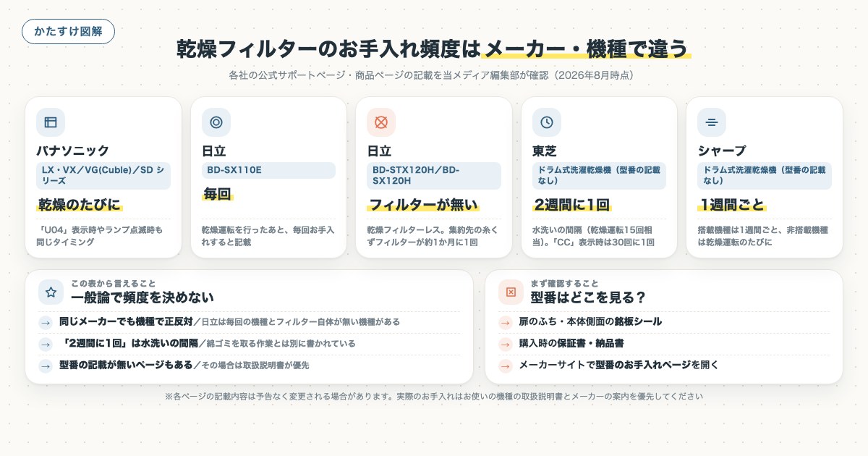Click the 東芝 heading
Viewport: 868px width, 456px height.
tap(545, 151)
